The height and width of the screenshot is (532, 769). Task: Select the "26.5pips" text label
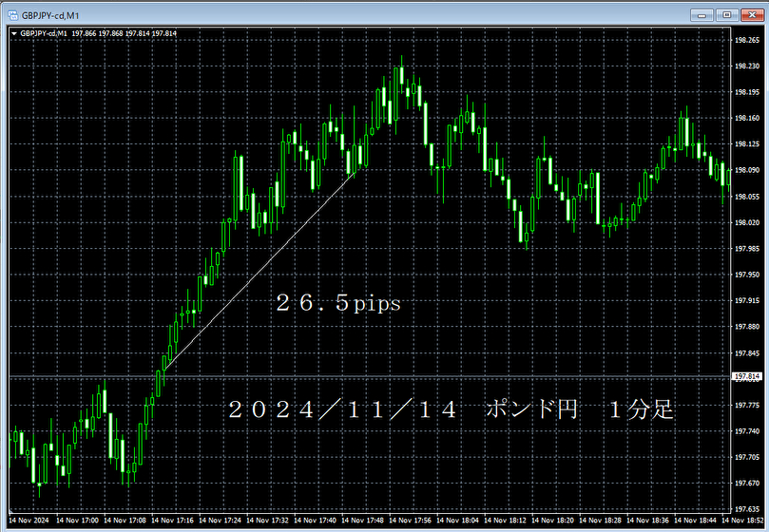[338, 304]
